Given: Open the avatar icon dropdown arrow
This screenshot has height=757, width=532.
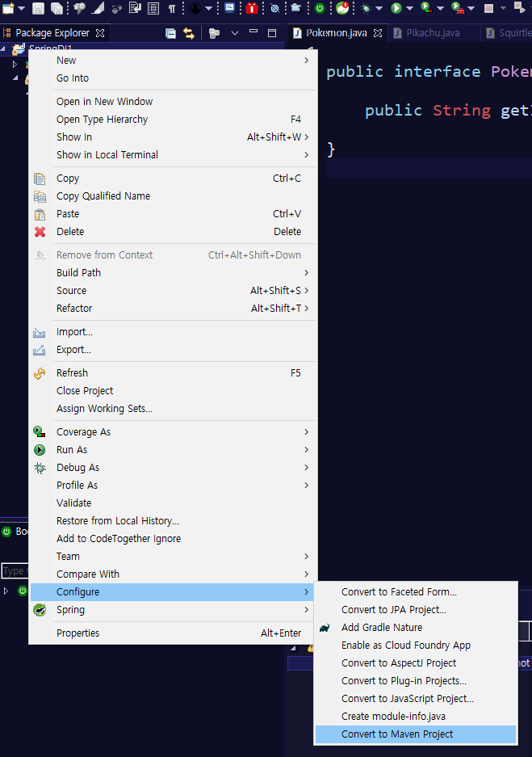Looking at the screenshot, I should click(x=208, y=8).
